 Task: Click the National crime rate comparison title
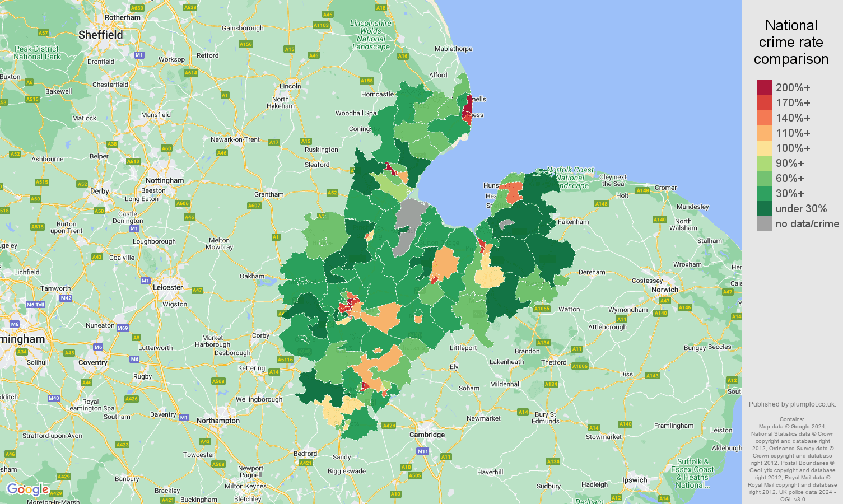(791, 42)
